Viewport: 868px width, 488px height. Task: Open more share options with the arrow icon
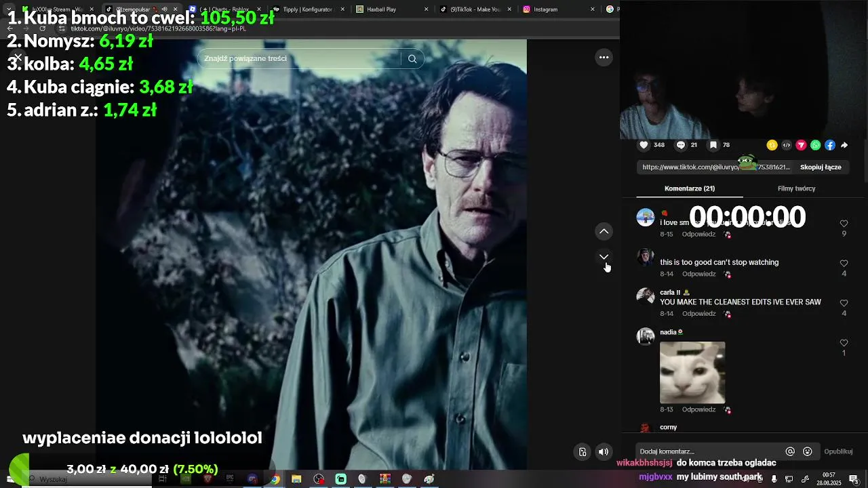[844, 145]
